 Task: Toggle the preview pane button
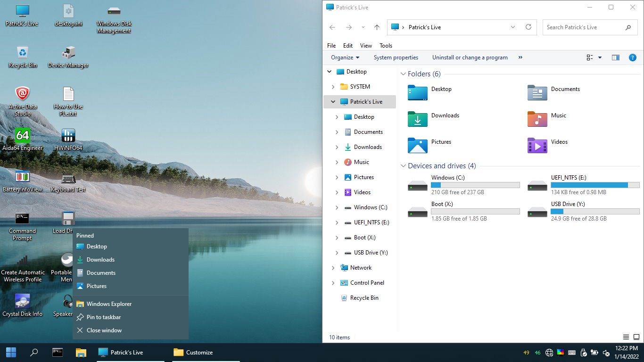615,58
